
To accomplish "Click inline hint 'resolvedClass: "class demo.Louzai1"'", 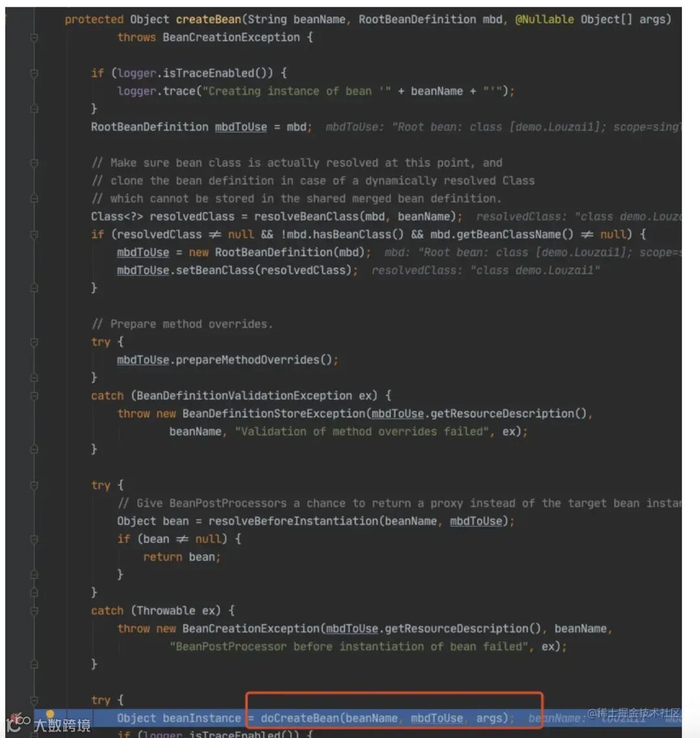I will (x=486, y=270).
